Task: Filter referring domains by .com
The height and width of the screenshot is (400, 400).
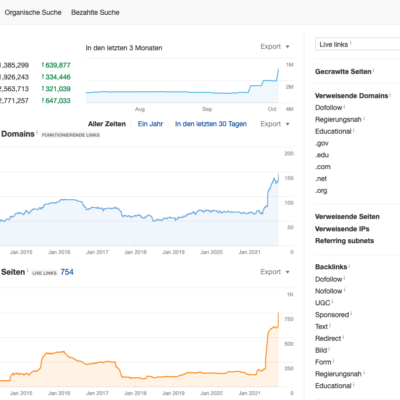Action: pos(323,167)
